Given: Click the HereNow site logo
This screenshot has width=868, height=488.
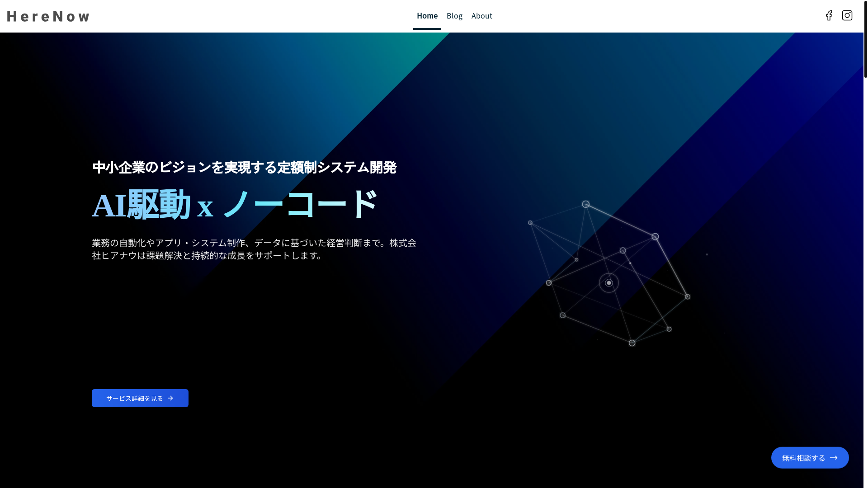Looking at the screenshot, I should point(48,16).
